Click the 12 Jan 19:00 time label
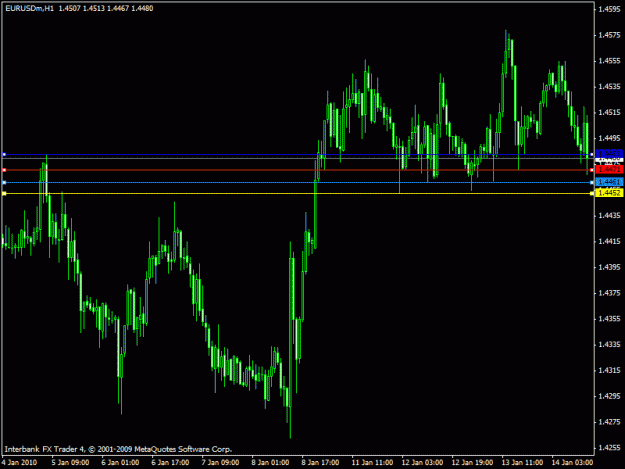The width and height of the screenshot is (625, 469). click(472, 462)
